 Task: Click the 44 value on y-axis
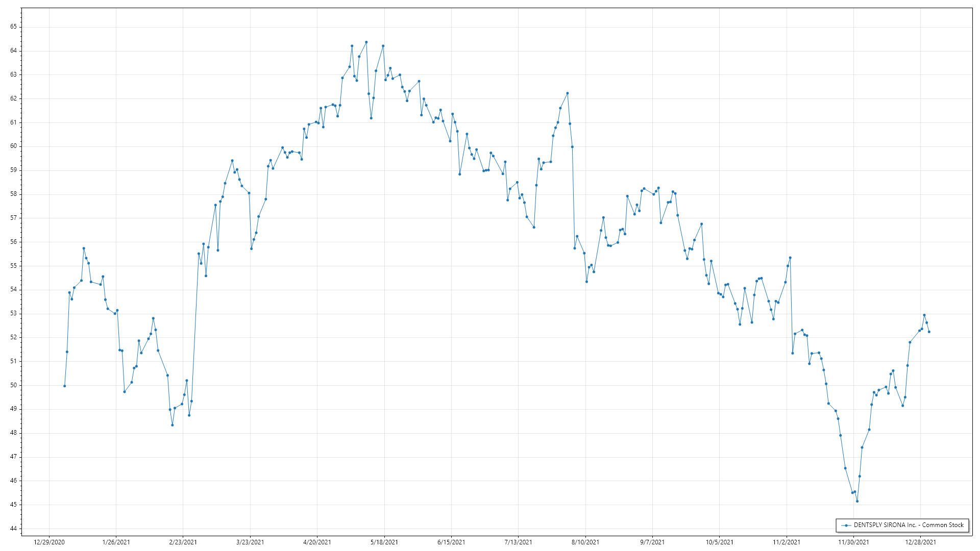(x=13, y=529)
